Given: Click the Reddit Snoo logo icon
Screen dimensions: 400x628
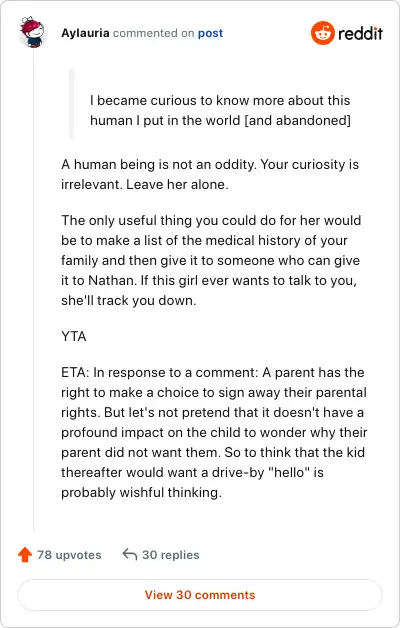Looking at the screenshot, I should coord(322,33).
